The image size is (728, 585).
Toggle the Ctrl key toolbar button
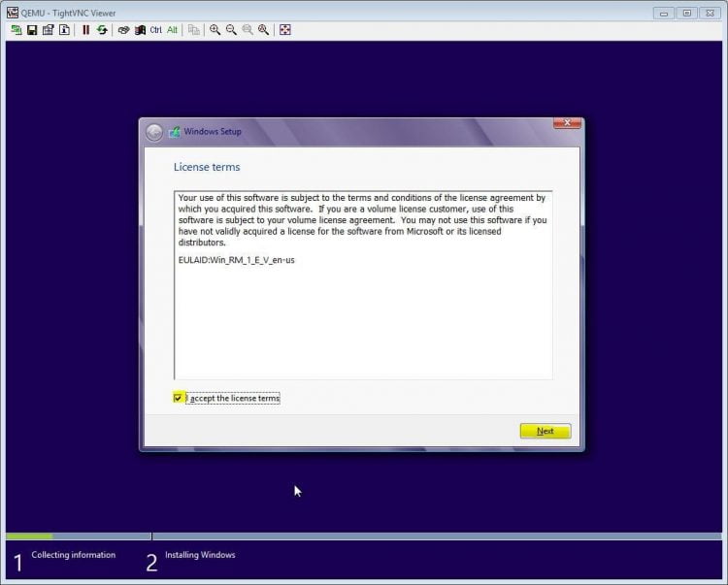(156, 30)
